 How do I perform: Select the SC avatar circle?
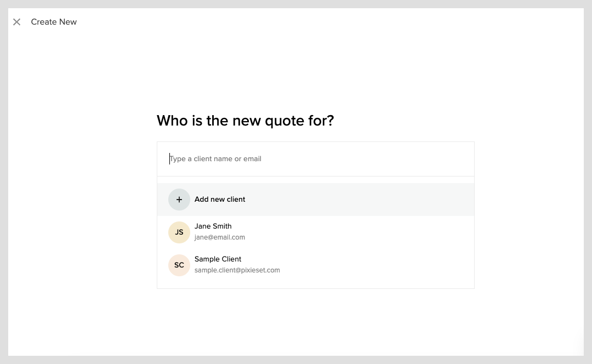click(x=179, y=265)
